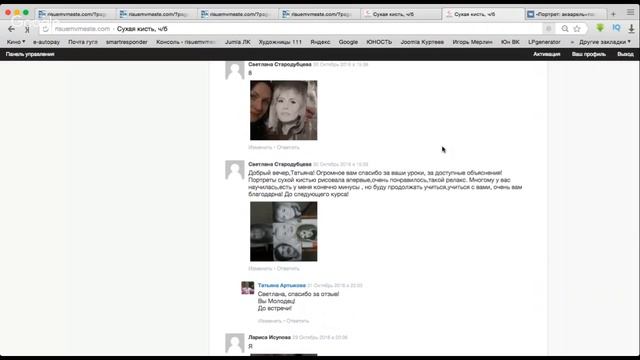This screenshot has width=640, height=360.
Task: Click Светлана Стародубцева name above "8" comment
Action: pos(280,64)
